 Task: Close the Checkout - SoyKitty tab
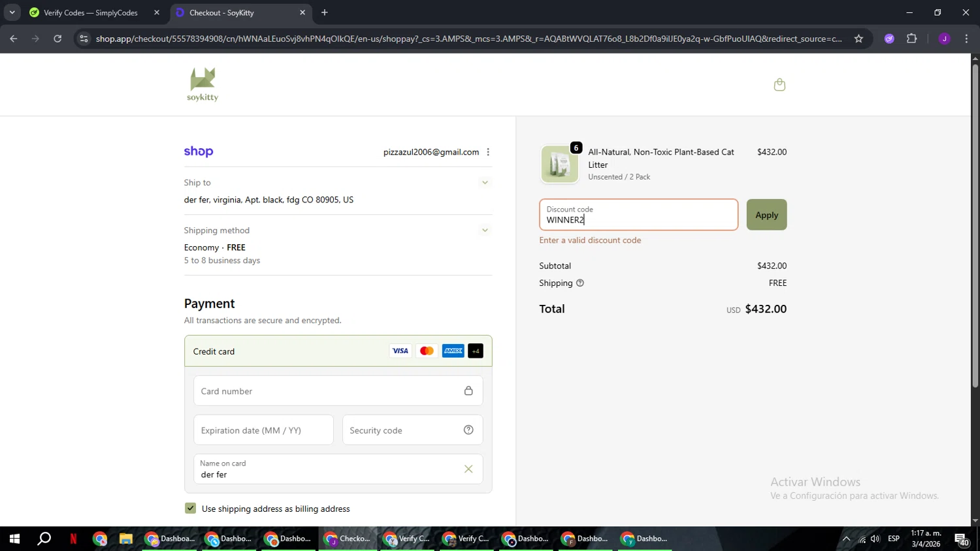[302, 12]
